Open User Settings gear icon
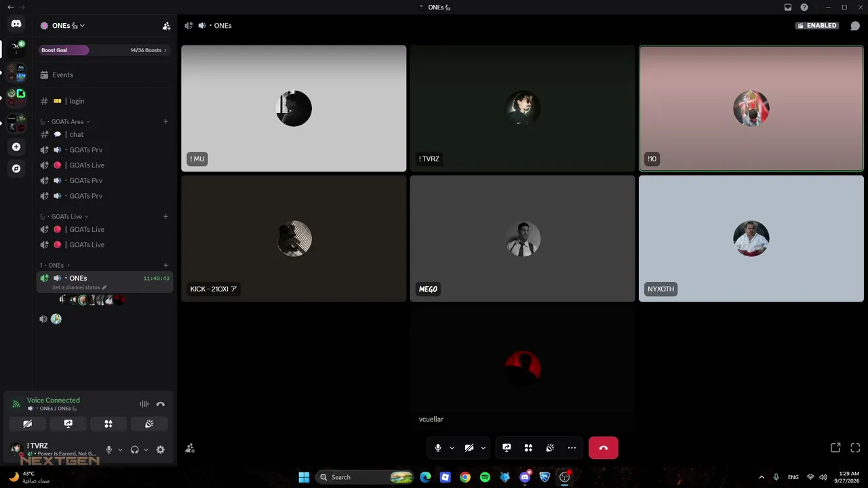 click(161, 449)
